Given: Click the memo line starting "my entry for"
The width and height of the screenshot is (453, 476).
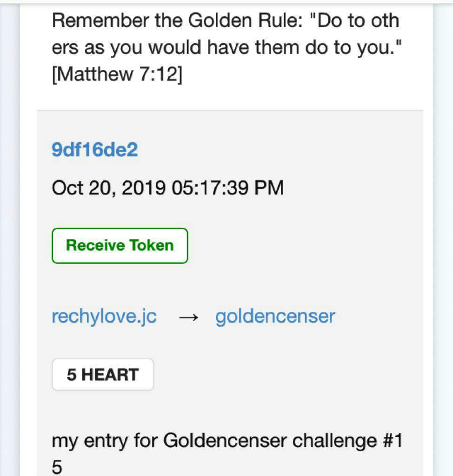Looking at the screenshot, I should pyautogui.click(x=226, y=440).
